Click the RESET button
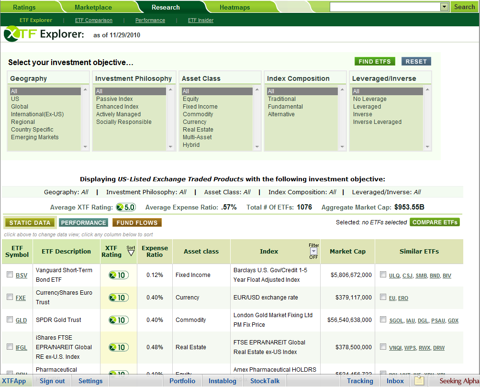480x387 pixels. 416,61
